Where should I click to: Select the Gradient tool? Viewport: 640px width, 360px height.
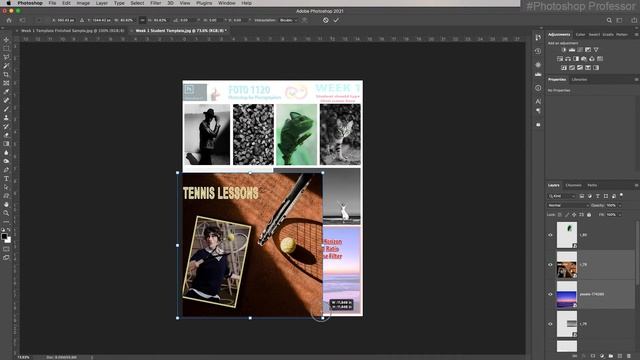(6, 144)
